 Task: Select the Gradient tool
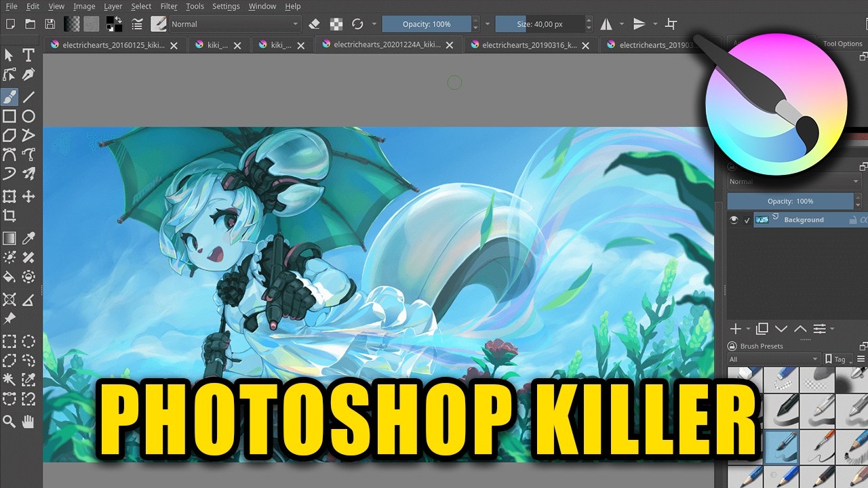tap(9, 238)
